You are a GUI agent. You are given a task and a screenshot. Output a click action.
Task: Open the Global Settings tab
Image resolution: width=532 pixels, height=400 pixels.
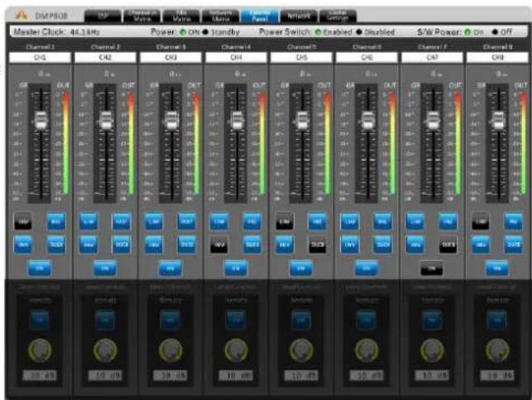pyautogui.click(x=338, y=16)
